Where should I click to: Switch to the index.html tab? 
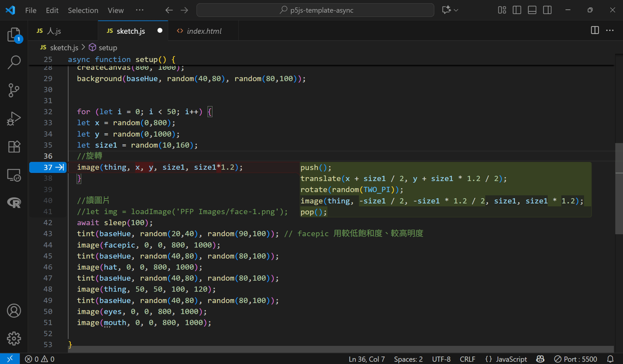click(203, 31)
